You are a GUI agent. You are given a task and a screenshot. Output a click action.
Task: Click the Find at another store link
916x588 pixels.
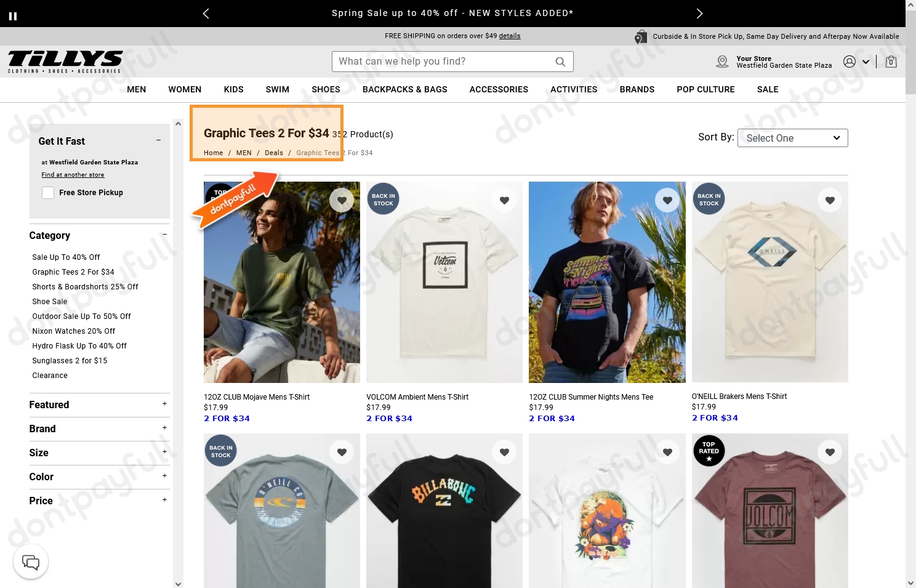pyautogui.click(x=73, y=174)
